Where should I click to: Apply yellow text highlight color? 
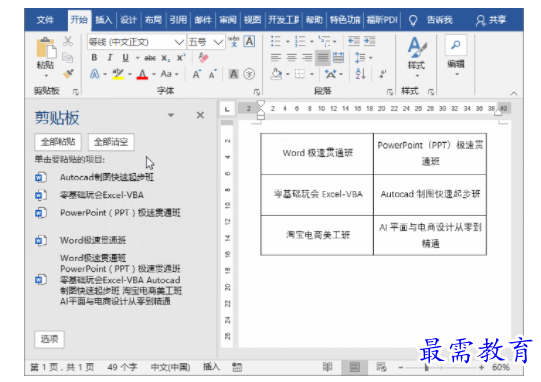click(118, 74)
